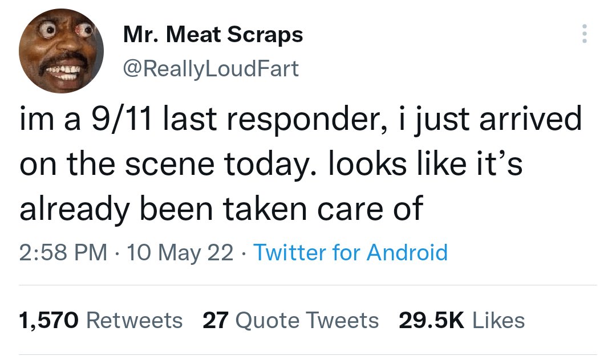Viewport: 616px width, 364px height.
Task: Click the tweet line starting "im a 9/11"
Action: click(301, 119)
